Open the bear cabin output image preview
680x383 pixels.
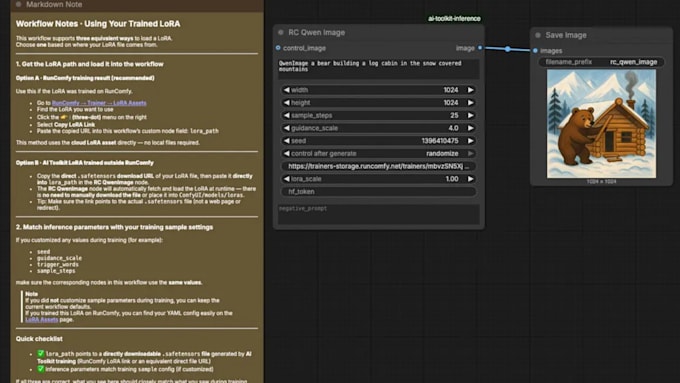[601, 124]
